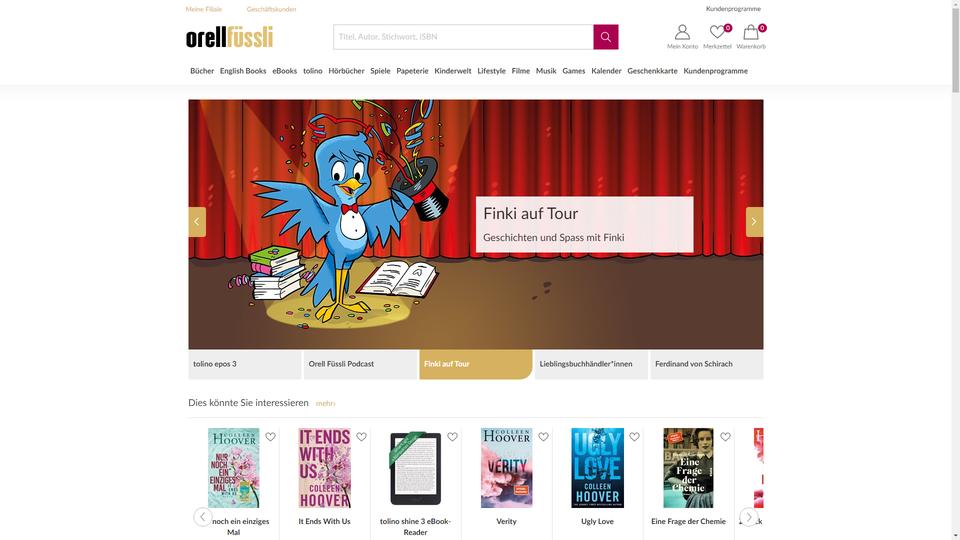The width and height of the screenshot is (960, 540).
Task: Expand the Bücher navigation menu
Action: [x=202, y=71]
